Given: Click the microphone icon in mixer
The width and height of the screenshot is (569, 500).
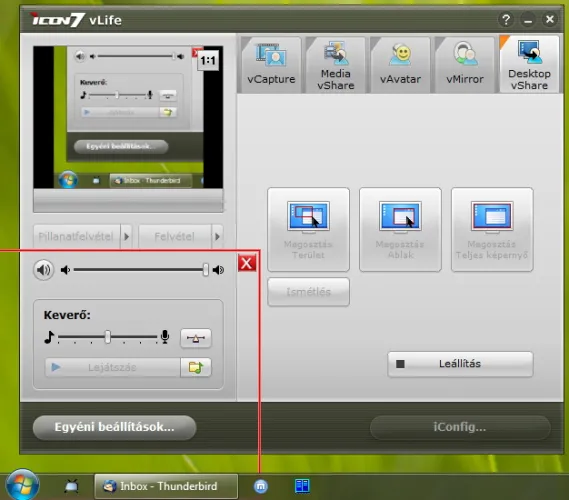Looking at the screenshot, I should (x=165, y=337).
